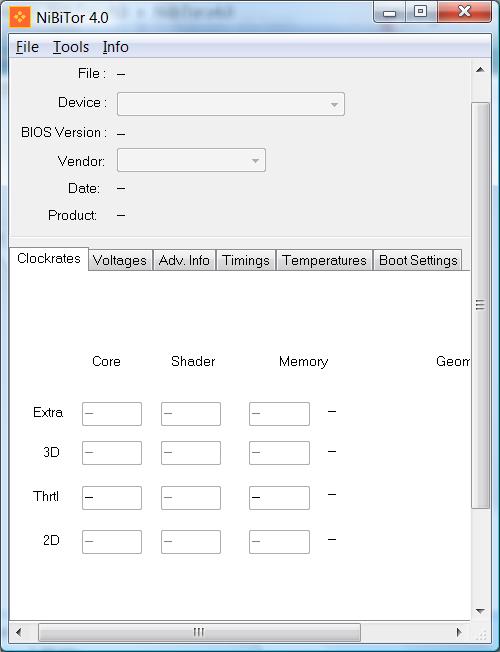Switch to the Temperatures tab
The width and height of the screenshot is (500, 652).
tap(324, 260)
